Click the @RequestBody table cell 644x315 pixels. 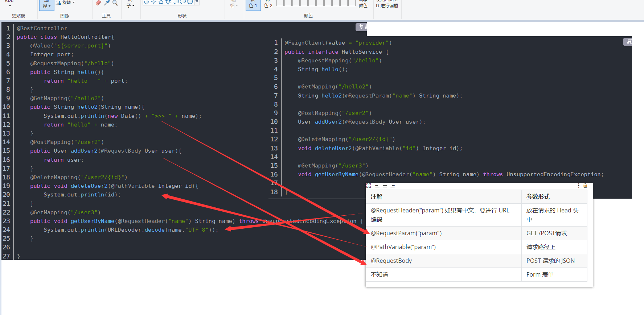click(391, 261)
